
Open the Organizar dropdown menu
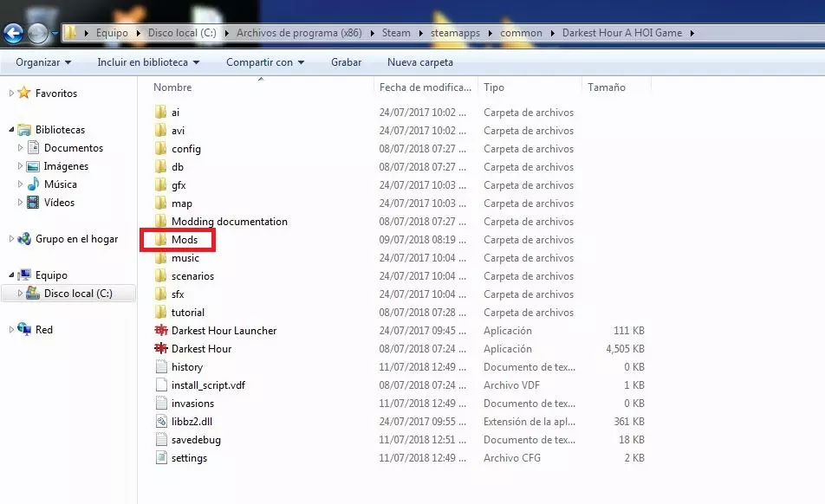pos(43,62)
